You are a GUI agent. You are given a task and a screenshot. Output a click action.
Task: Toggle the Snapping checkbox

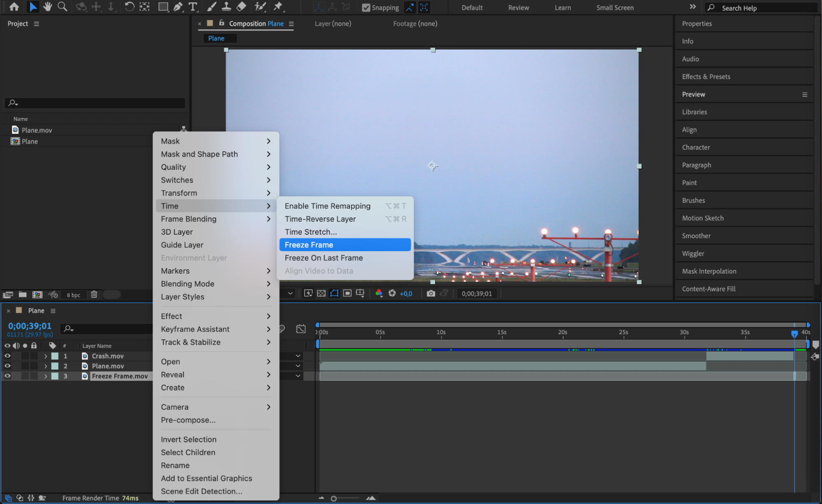pos(366,7)
